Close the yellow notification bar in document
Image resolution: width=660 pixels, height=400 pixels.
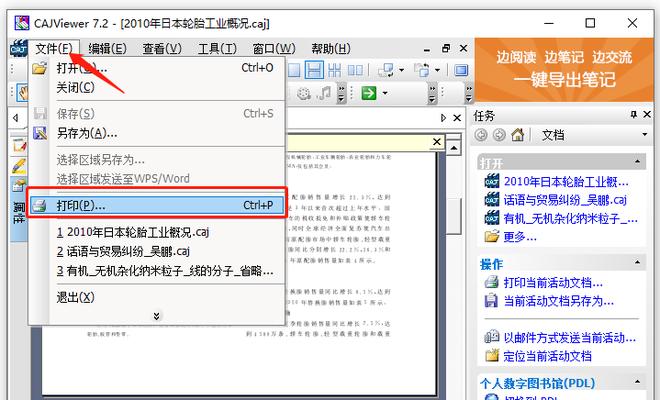[x=437, y=142]
